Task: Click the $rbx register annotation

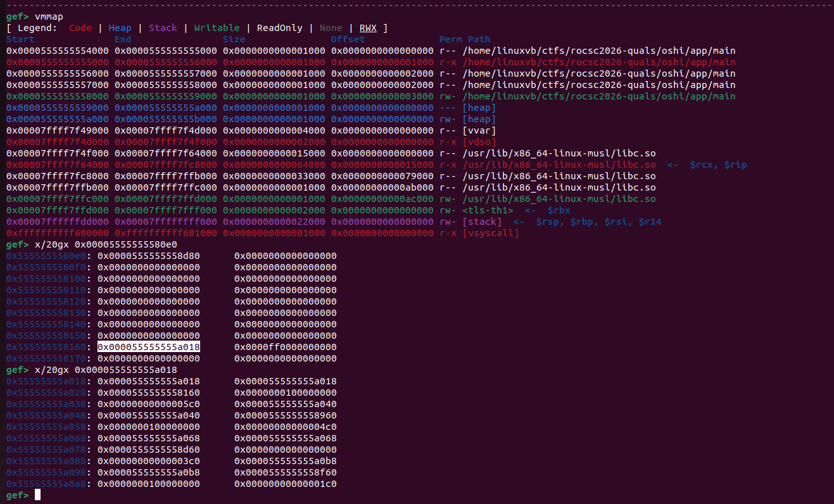Action: (560, 210)
